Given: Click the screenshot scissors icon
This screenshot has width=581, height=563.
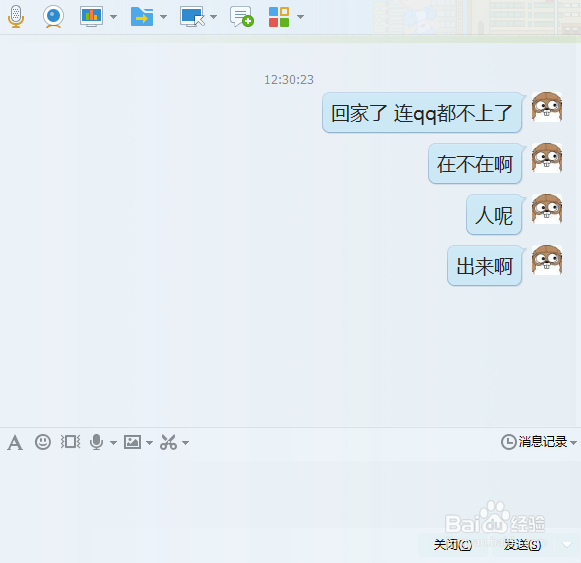Looking at the screenshot, I should (168, 442).
